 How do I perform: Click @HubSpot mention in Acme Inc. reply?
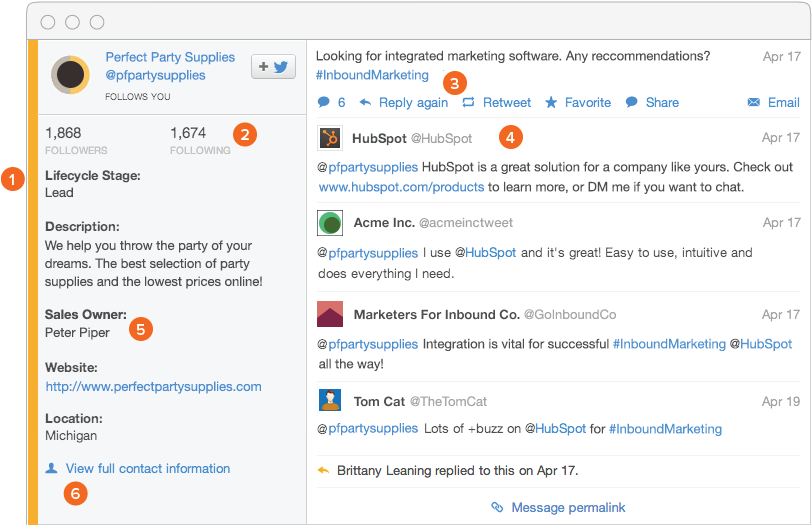click(486, 253)
